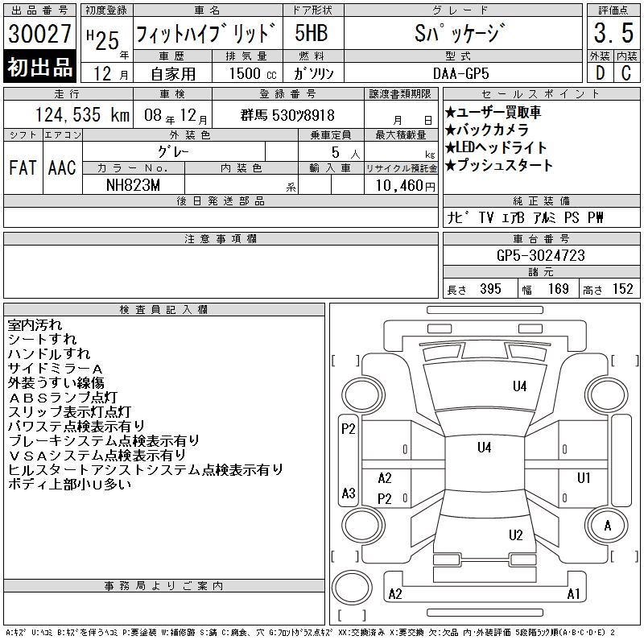Viewport: 644px width, 644px height.
Task: Click inspection expiry 08年12月
Action: pos(175,115)
